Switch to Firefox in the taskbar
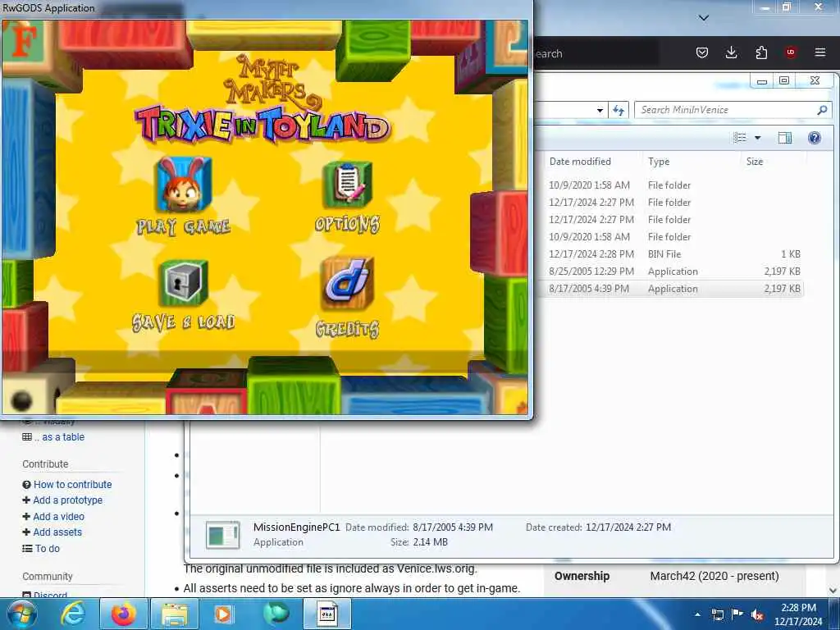This screenshot has height=630, width=840. (123, 614)
